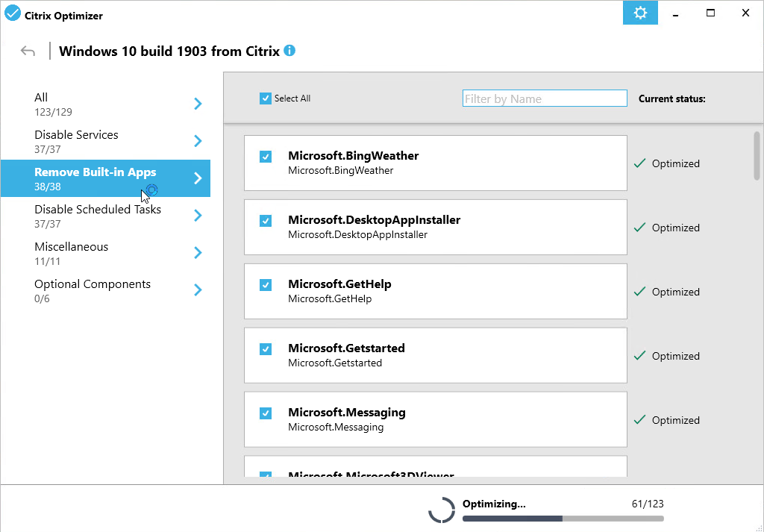Viewport: 764px width, 532px height.
Task: Toggle the Select All checkbox
Action: 266,98
